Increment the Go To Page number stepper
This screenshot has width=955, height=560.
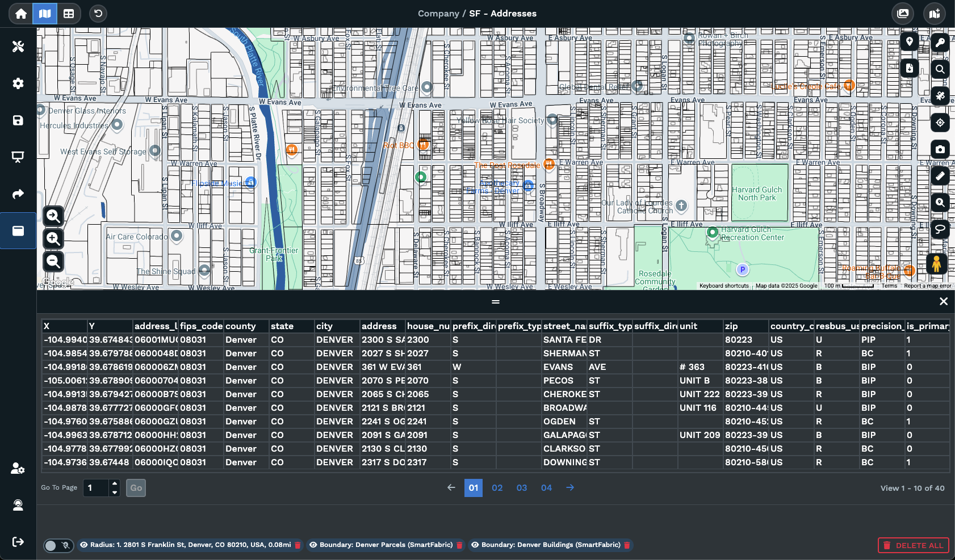(115, 483)
